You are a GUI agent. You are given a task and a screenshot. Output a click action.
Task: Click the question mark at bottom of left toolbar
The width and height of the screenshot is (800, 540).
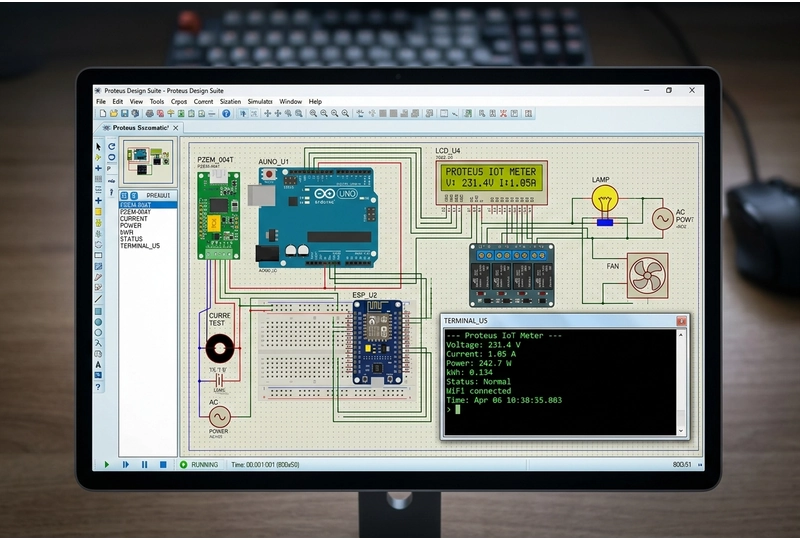(x=98, y=387)
